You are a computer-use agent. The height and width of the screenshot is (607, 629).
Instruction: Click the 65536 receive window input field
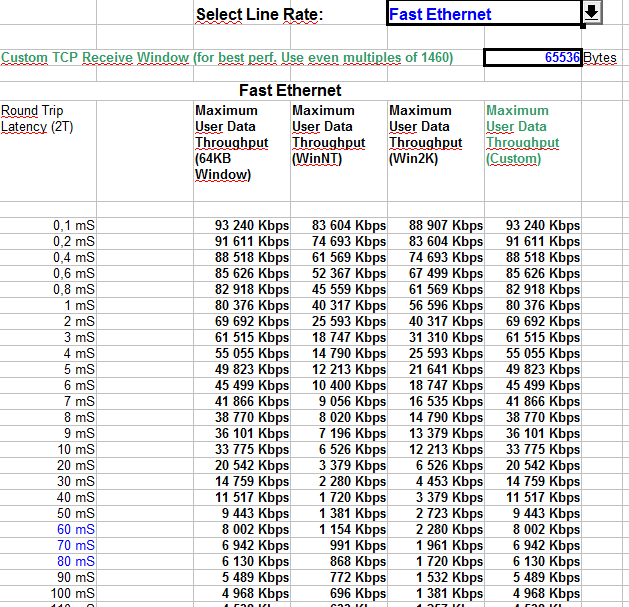point(533,58)
